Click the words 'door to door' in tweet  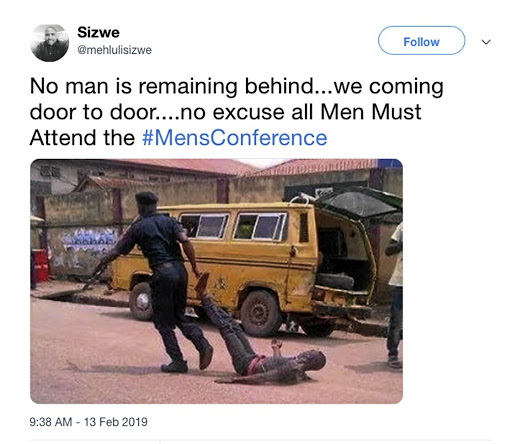[x=94, y=112]
